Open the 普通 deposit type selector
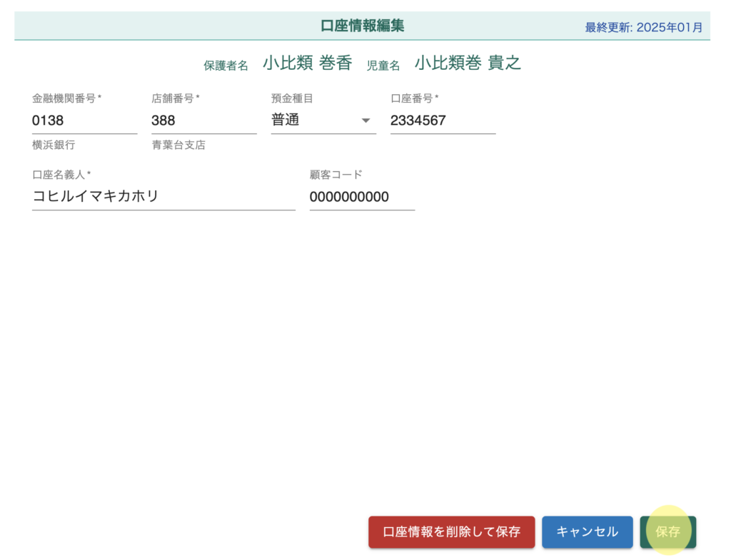Screen dimensions: 731x560 [x=314, y=121]
